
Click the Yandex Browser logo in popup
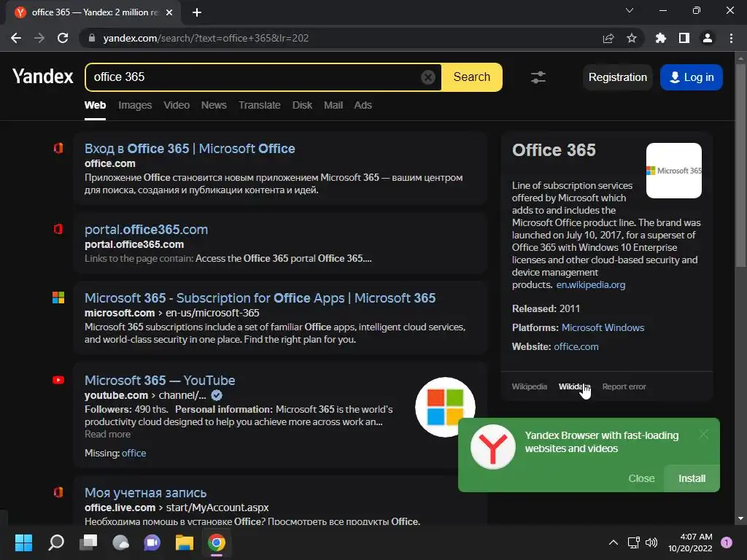point(492,447)
